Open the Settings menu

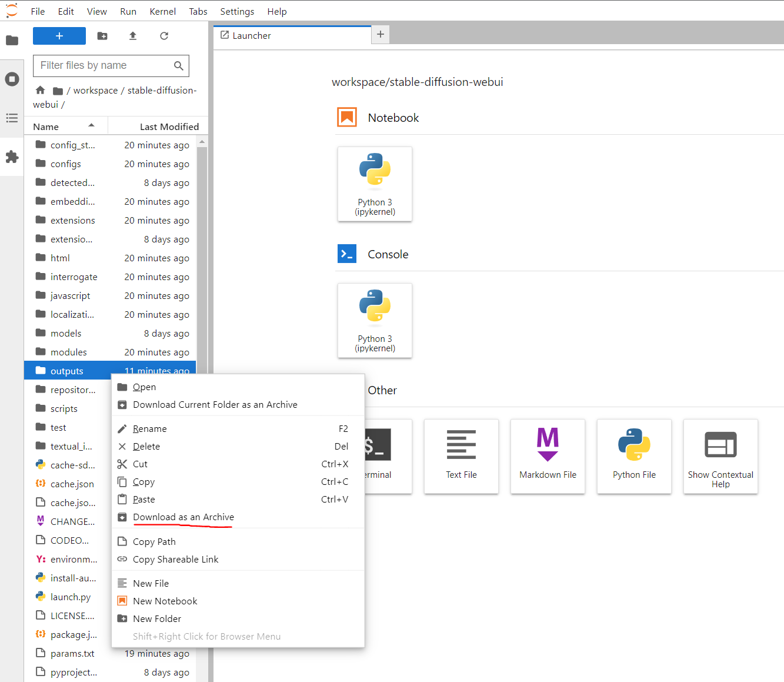pos(237,11)
